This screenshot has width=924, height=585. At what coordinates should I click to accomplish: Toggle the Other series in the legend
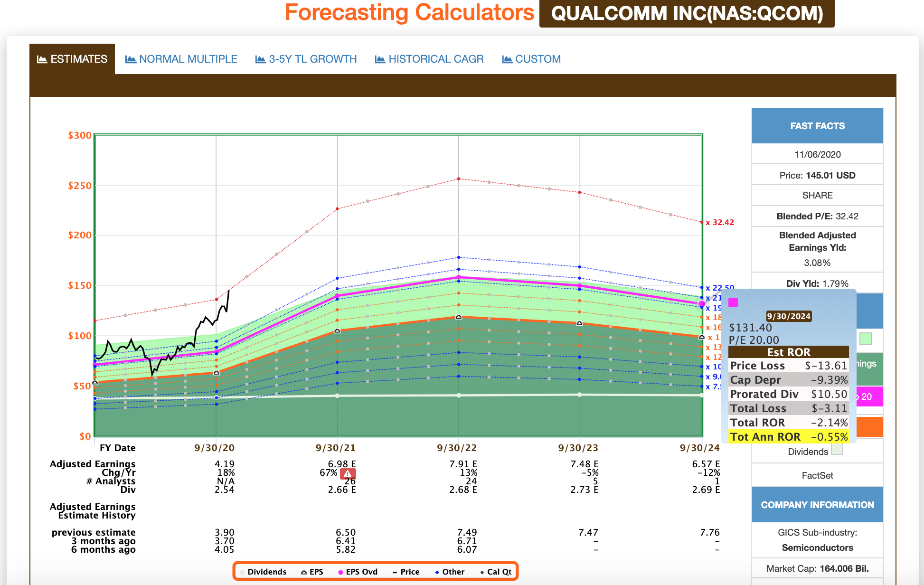pyautogui.click(x=450, y=572)
